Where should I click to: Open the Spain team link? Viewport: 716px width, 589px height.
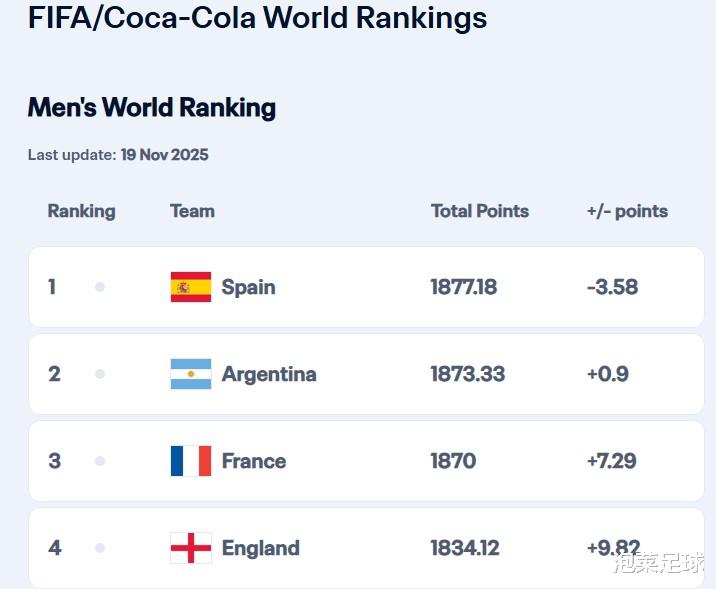click(x=248, y=287)
